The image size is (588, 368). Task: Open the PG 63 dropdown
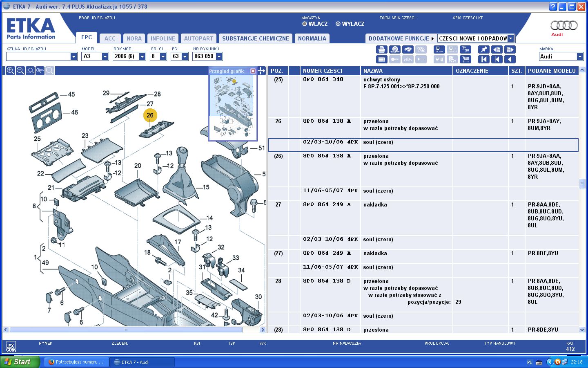point(185,56)
